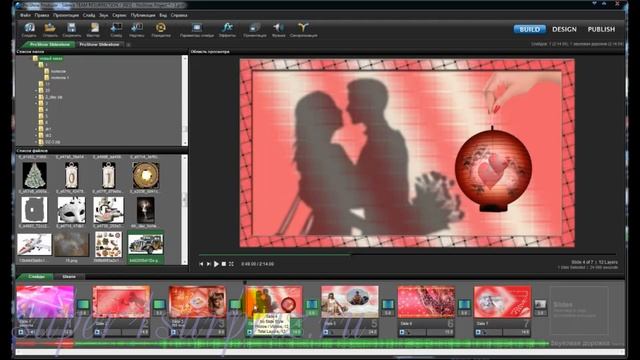Click the small play icon under slide 2

coord(97,332)
